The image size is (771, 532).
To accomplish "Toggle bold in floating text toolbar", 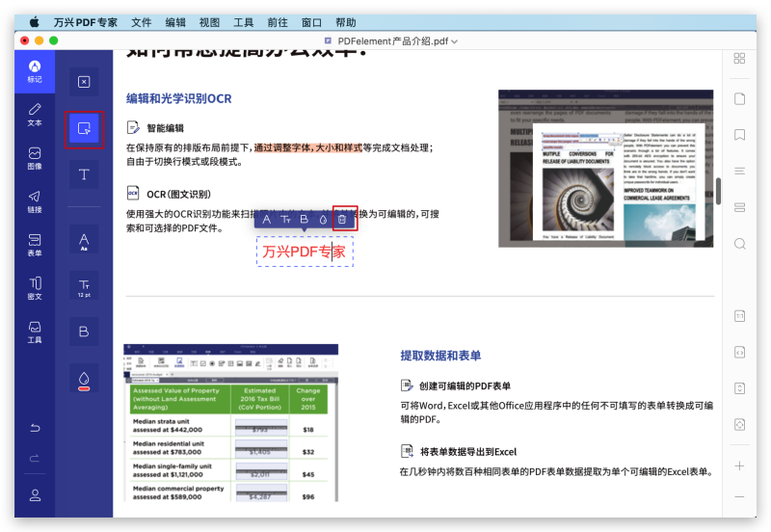I will click(x=304, y=220).
